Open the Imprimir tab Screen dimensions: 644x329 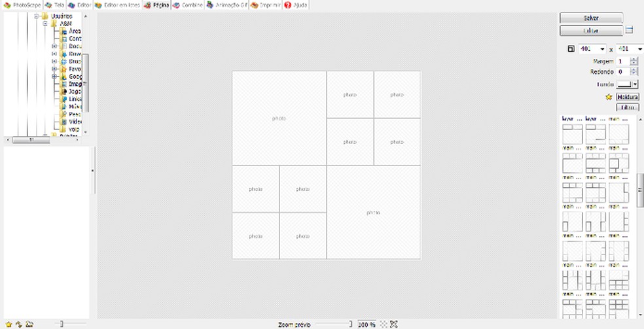266,5
